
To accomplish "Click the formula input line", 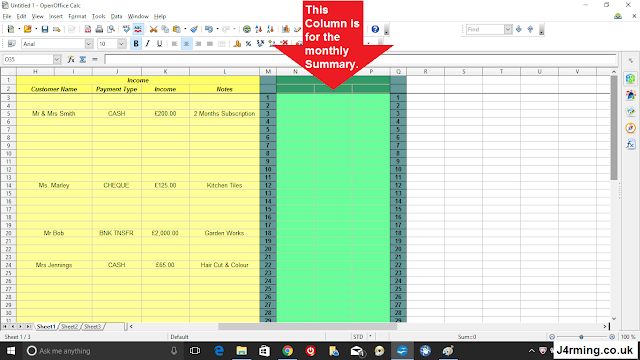I will pos(360,60).
